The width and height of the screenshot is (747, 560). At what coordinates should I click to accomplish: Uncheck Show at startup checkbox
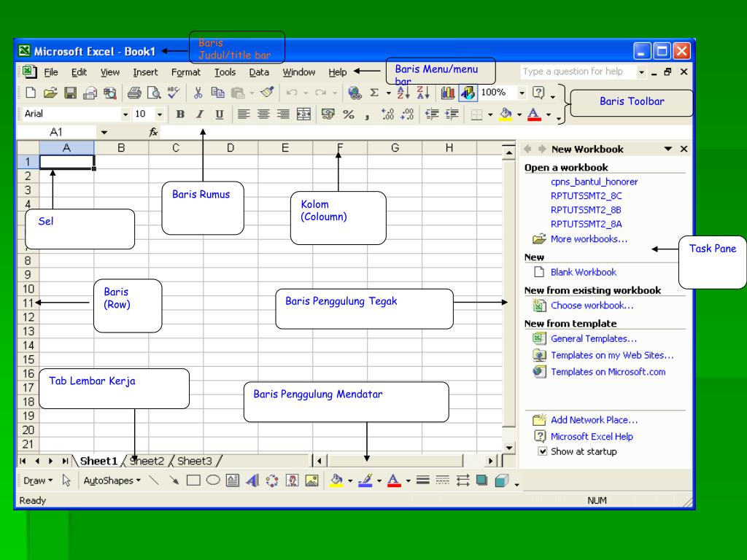pyautogui.click(x=542, y=451)
